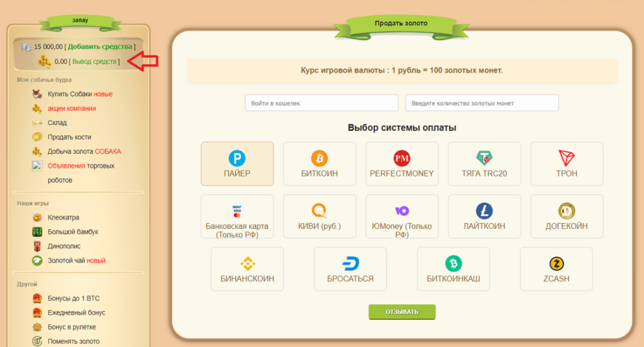
Task: Click the green ОТЗЫВАТЬ button
Action: [x=402, y=312]
